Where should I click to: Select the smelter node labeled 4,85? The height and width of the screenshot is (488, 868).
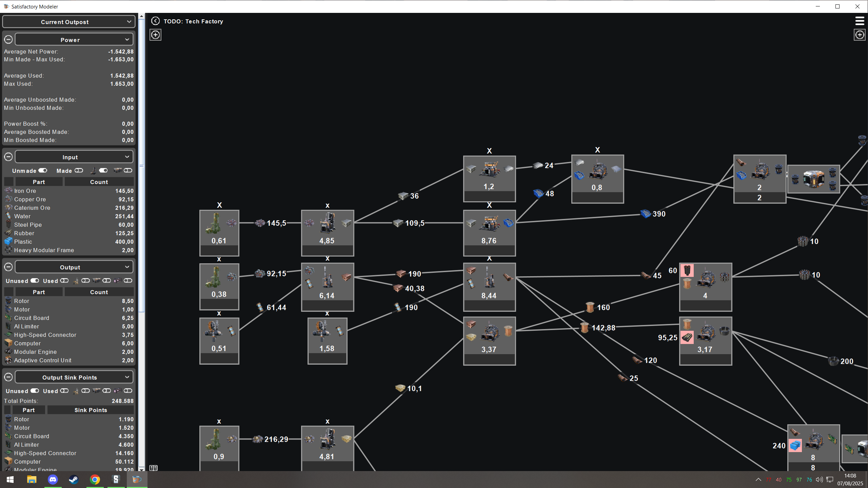click(x=328, y=233)
